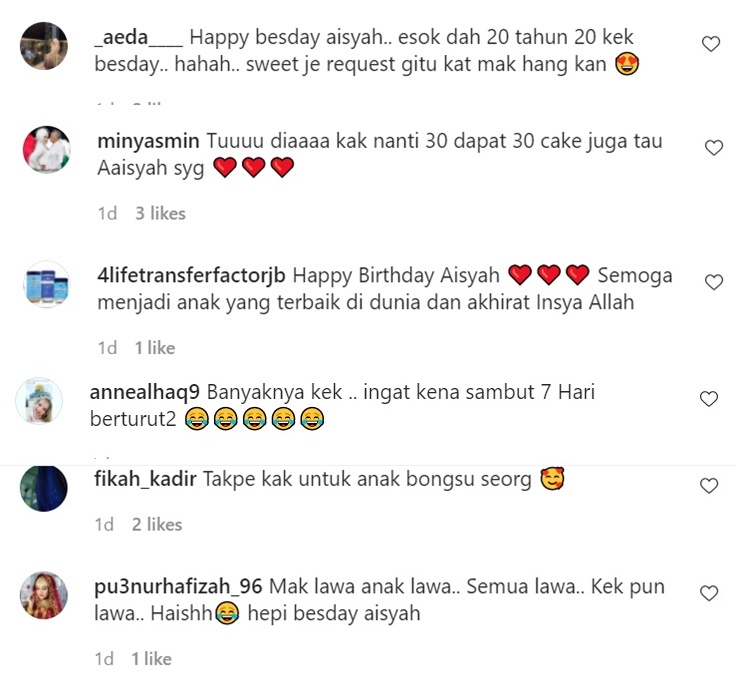Like fikah_kadir's comment heart icon
Screen dimensions: 735x674
coord(709,486)
